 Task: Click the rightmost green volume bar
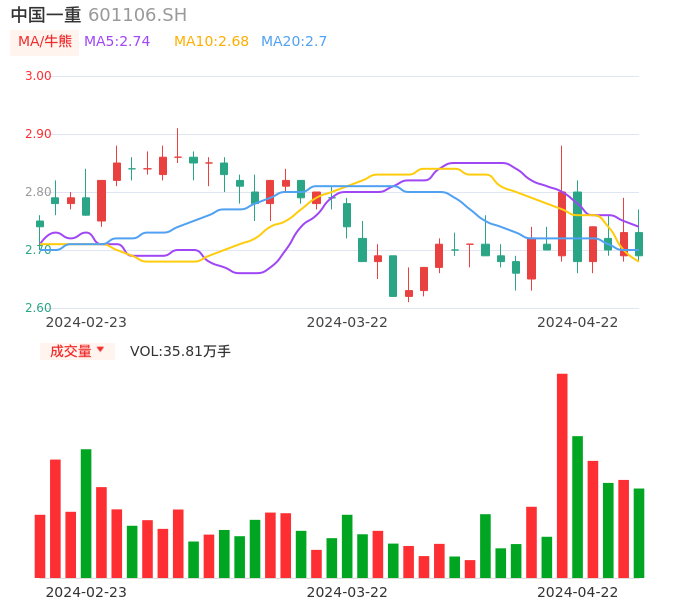point(639,533)
